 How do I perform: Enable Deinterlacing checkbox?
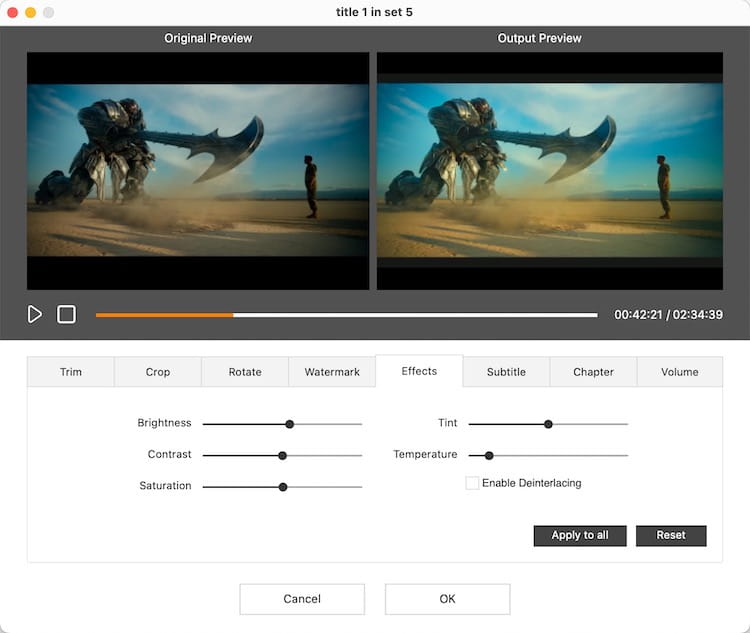point(472,483)
